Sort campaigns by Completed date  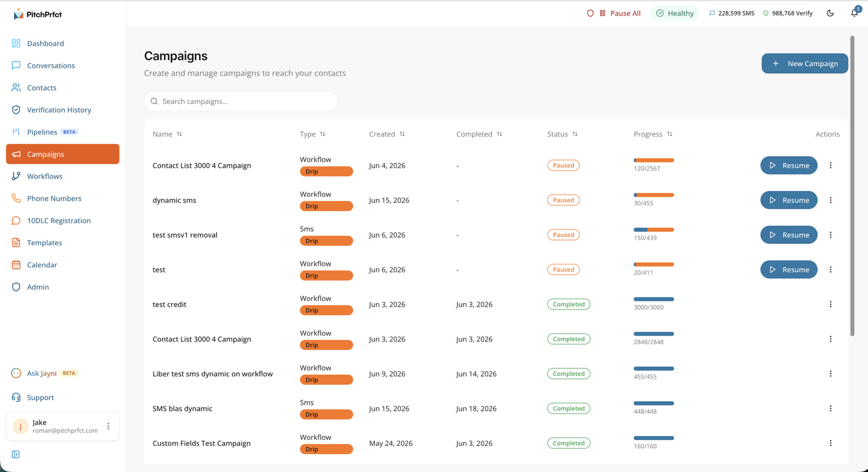[x=479, y=134]
